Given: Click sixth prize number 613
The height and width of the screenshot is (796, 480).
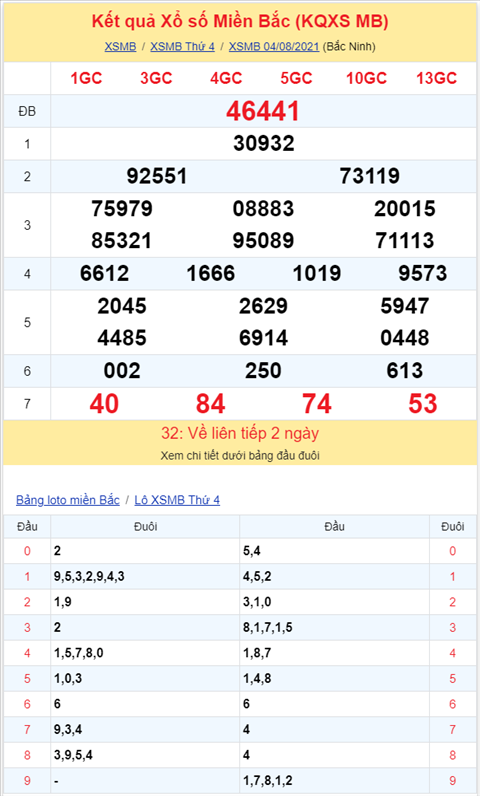Looking at the screenshot, I should [404, 371].
